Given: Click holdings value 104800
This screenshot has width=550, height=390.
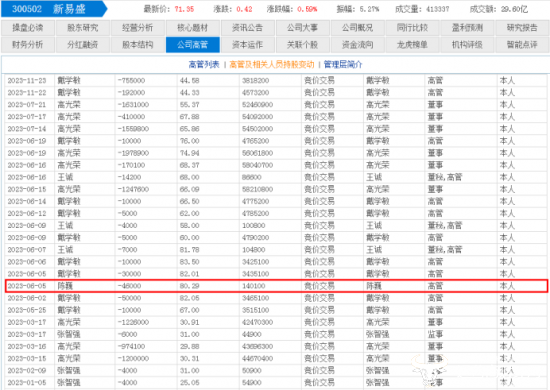Looking at the screenshot, I should (254, 250).
